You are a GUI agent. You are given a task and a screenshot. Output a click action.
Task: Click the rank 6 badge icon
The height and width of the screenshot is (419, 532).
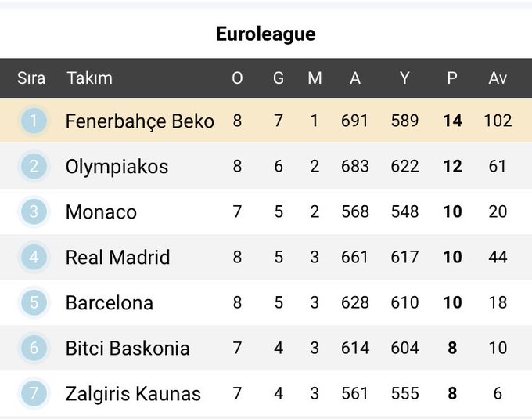click(x=34, y=348)
